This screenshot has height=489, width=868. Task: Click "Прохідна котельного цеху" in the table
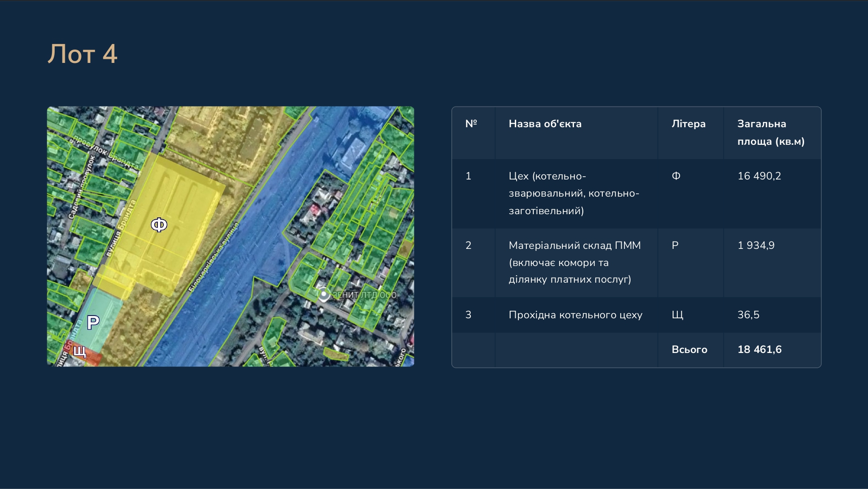(x=575, y=315)
